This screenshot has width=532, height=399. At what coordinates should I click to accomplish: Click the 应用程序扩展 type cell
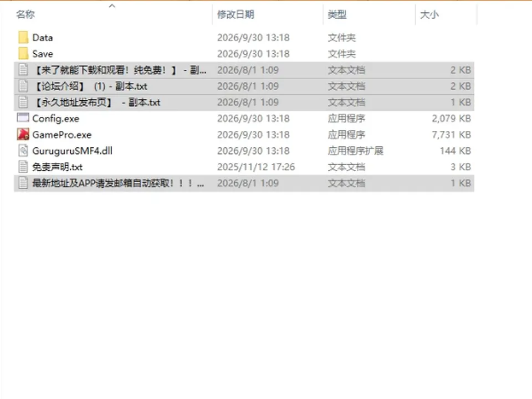[356, 151]
